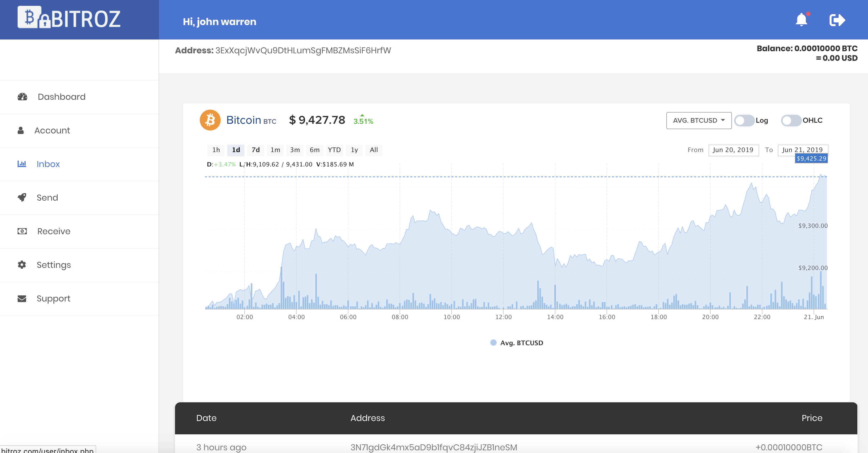868x453 pixels.
Task: Click the Send rocket icon
Action: click(x=22, y=197)
